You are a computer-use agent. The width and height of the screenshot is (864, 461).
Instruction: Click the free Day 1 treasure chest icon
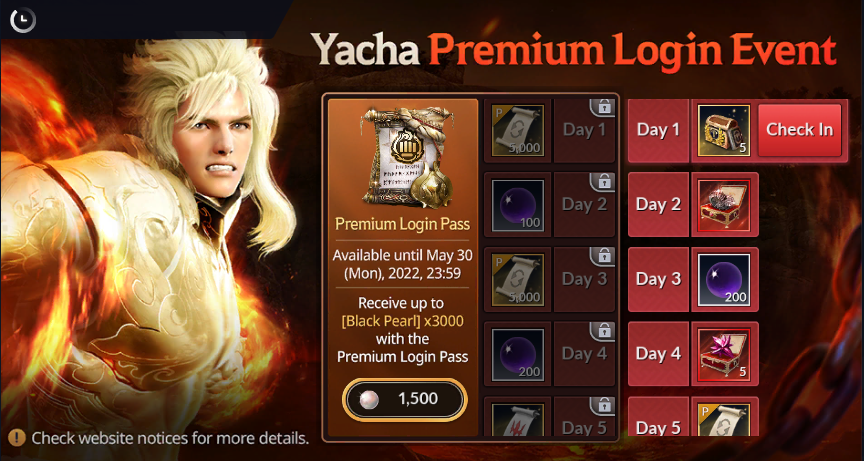pyautogui.click(x=724, y=131)
